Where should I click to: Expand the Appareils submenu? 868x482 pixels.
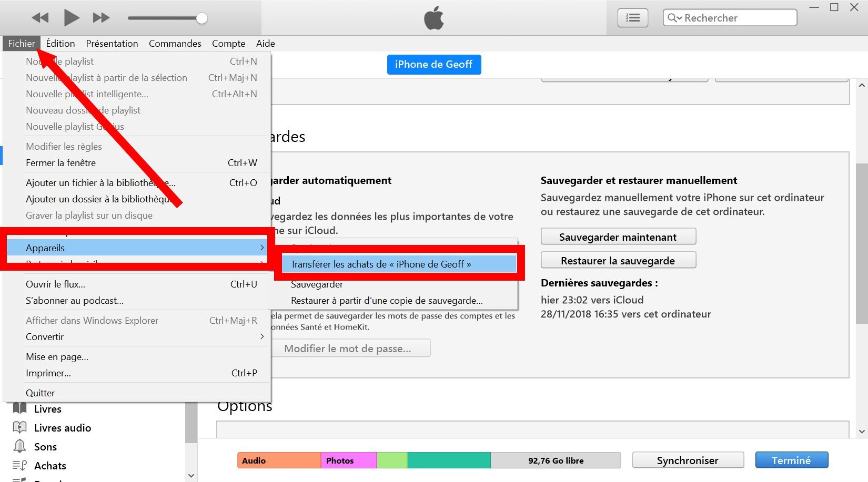pyautogui.click(x=138, y=248)
